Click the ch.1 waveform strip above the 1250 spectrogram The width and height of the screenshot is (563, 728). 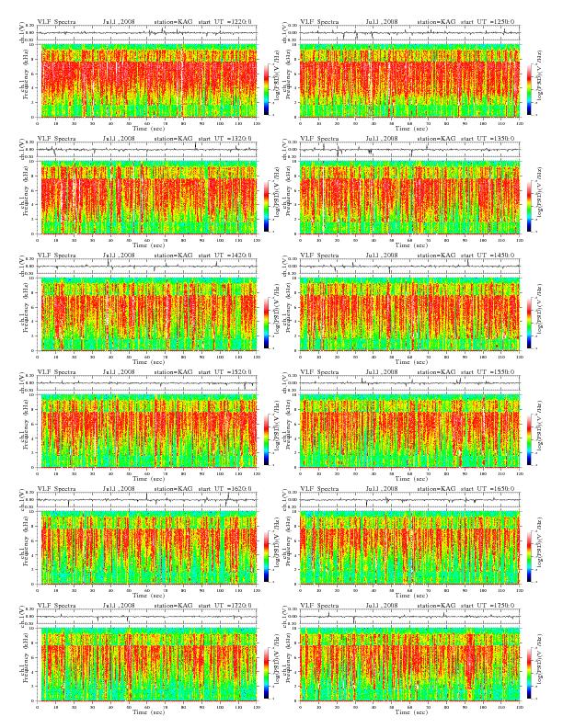tap(409, 32)
